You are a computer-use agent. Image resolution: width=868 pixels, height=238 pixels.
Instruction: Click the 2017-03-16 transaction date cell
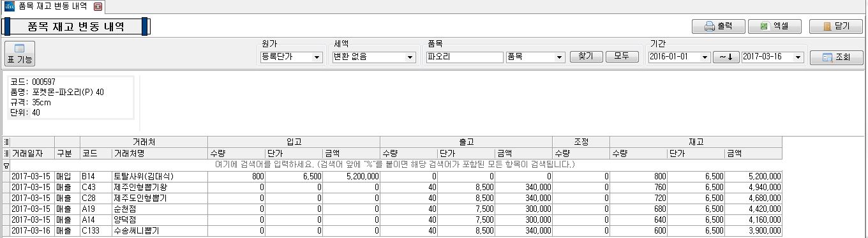point(33,230)
